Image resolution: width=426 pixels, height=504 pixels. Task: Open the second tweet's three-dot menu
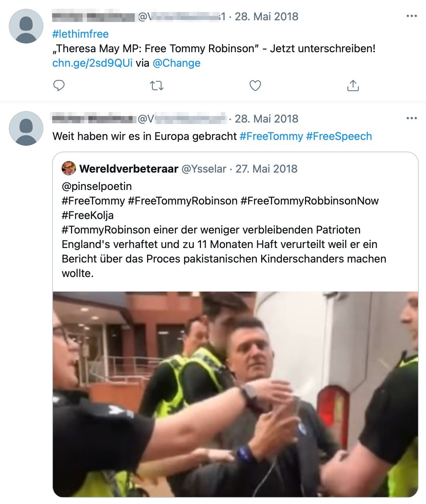coord(412,118)
